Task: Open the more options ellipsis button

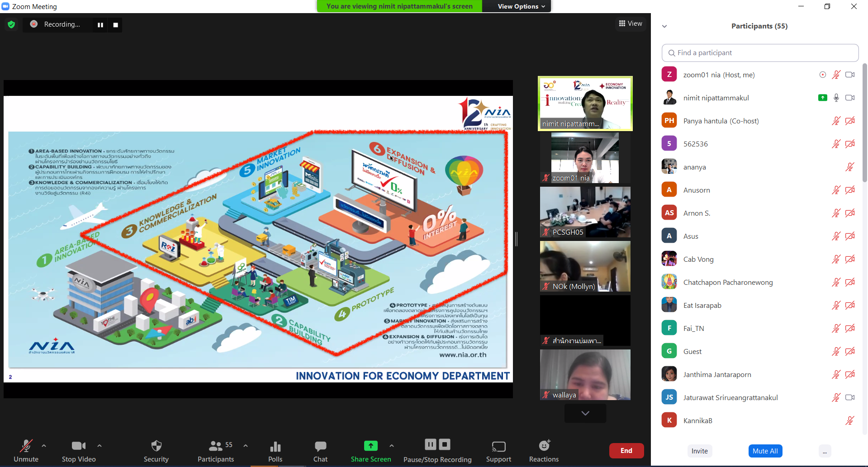Action: pyautogui.click(x=825, y=451)
